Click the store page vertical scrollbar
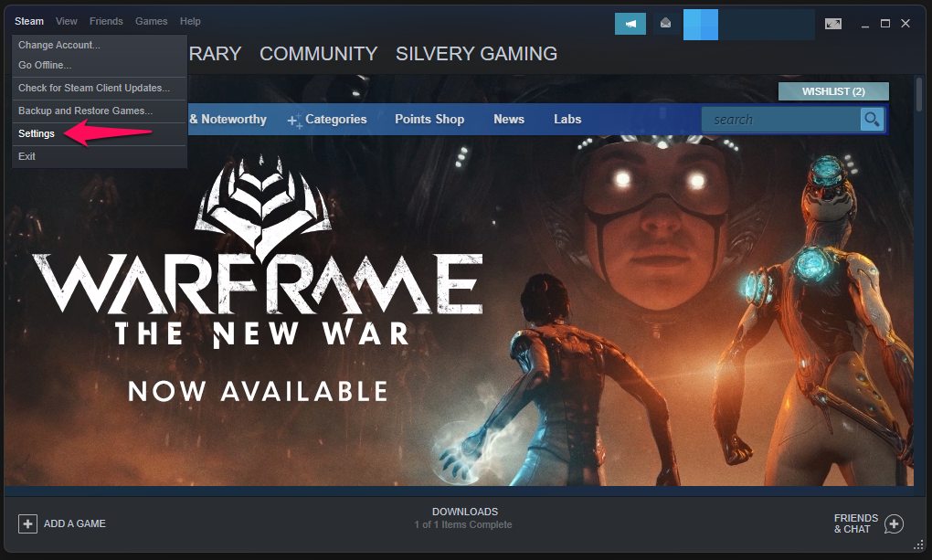 pyautogui.click(x=919, y=95)
